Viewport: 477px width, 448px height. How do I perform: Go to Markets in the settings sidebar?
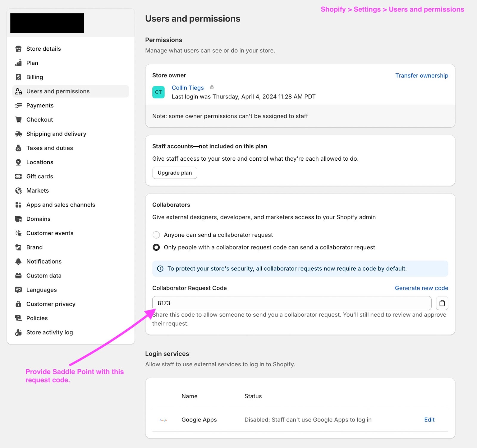click(x=38, y=190)
